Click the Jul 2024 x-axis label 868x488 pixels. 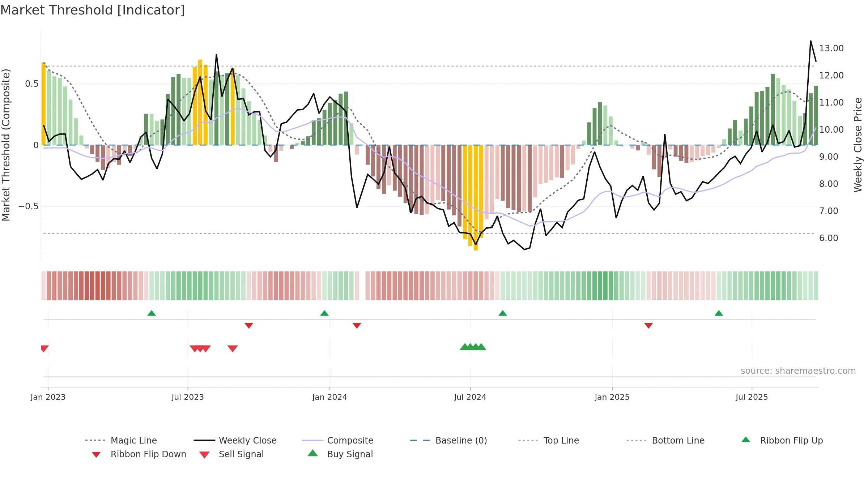[470, 397]
